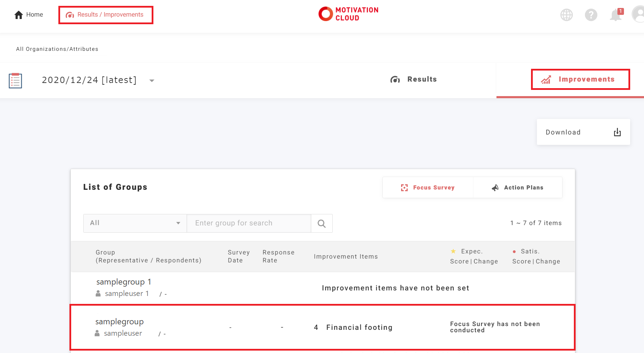Open Results / Improvements in top navigation

[105, 15]
